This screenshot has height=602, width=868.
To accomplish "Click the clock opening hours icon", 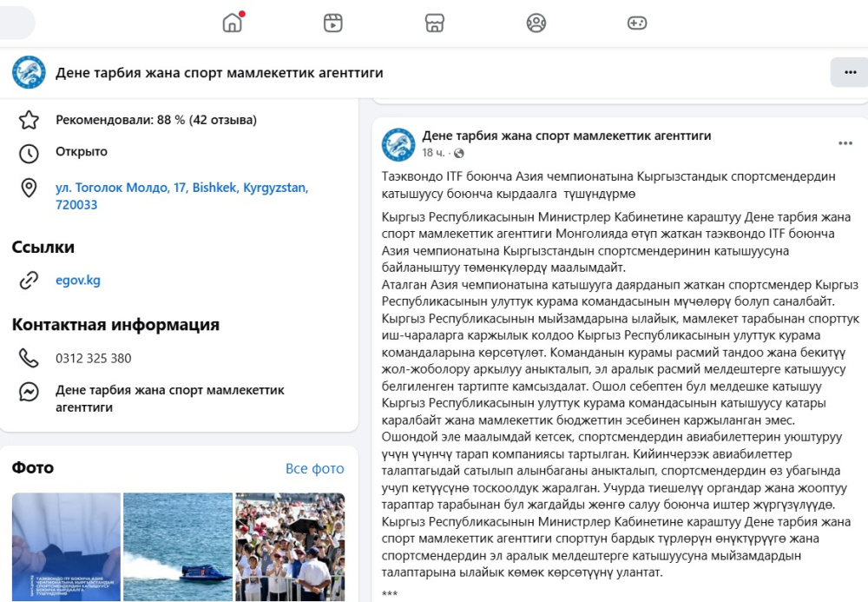I will pos(29,154).
